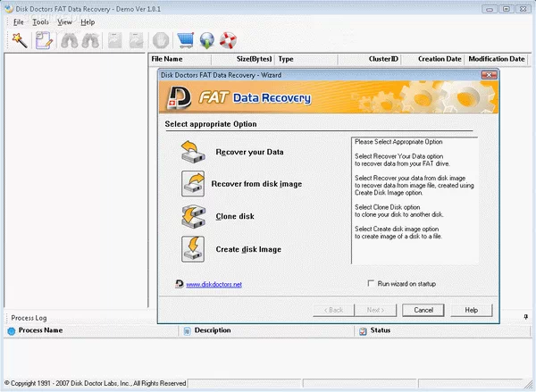Click the globe download update icon
Image resolution: width=536 pixels, height=392 pixels.
click(207, 39)
